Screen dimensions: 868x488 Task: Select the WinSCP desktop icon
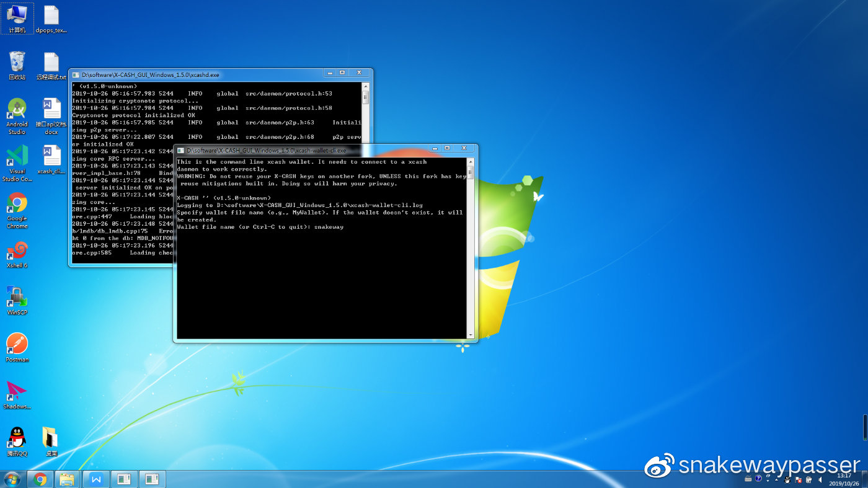point(17,298)
